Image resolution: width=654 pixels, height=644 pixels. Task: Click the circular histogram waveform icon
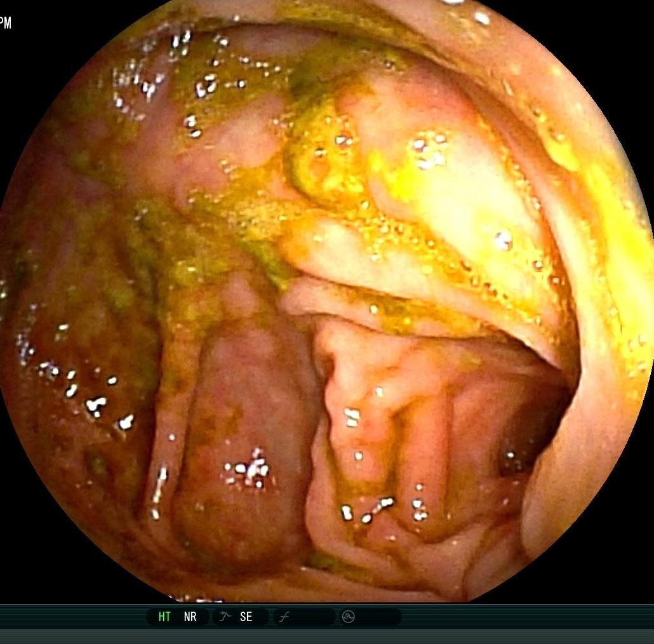349,617
